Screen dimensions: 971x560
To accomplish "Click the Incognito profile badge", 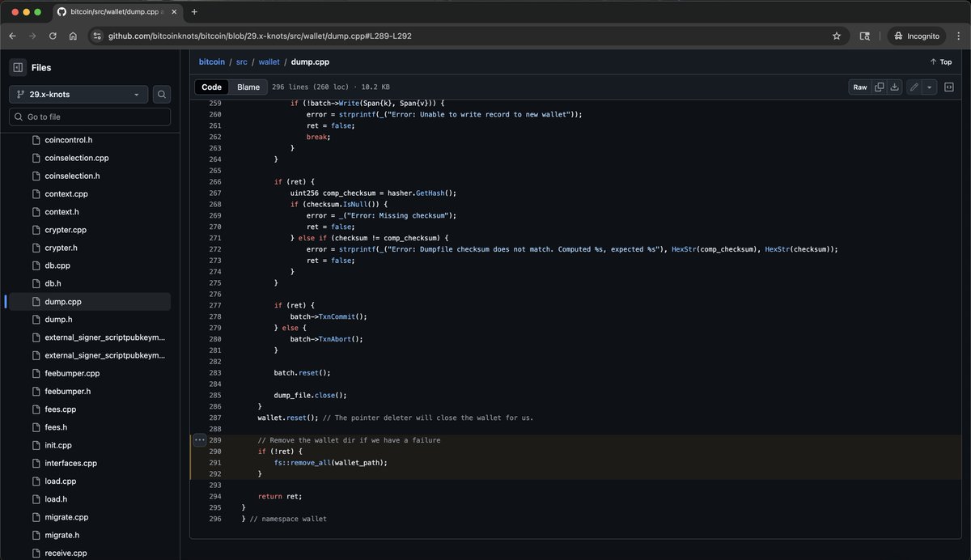I will click(x=916, y=36).
